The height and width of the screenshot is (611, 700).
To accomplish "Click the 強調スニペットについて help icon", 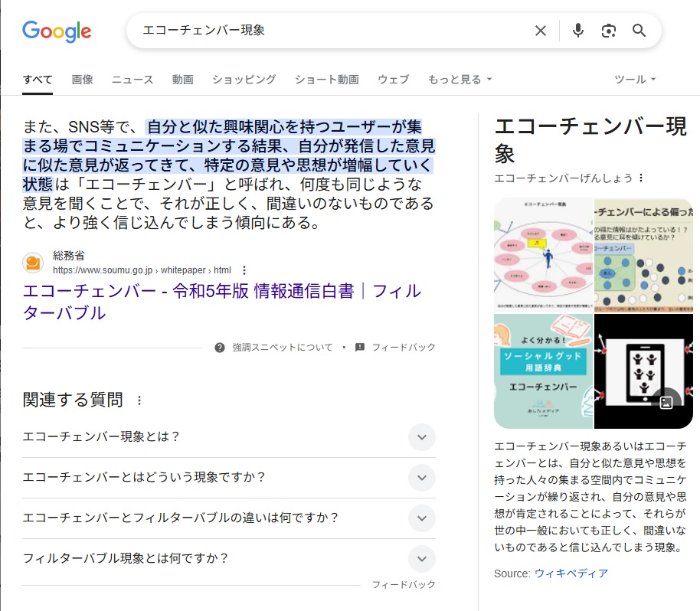I will click(220, 348).
